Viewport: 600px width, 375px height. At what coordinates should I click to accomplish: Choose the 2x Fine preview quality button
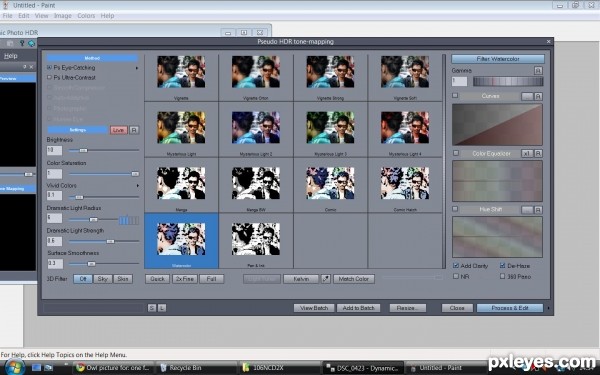[x=185, y=279]
